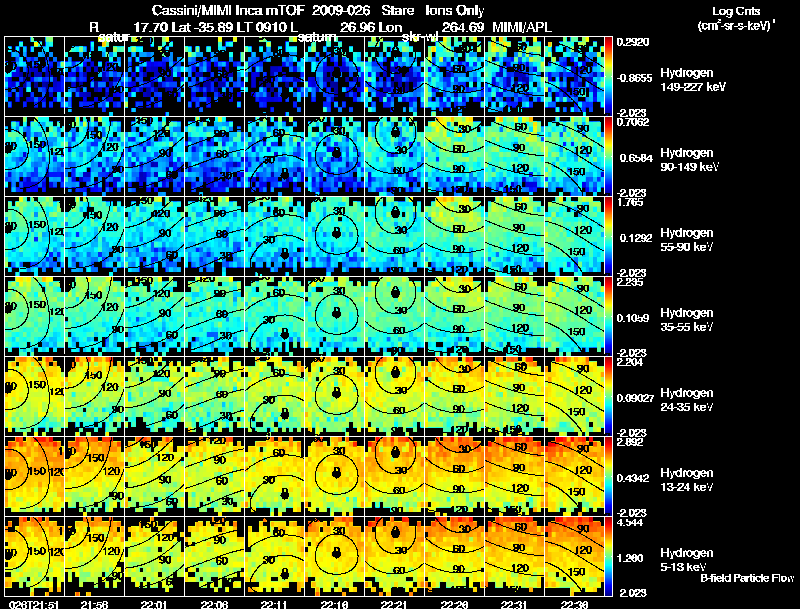
Task: Click the 2.204 color scale value
Action: coord(630,362)
